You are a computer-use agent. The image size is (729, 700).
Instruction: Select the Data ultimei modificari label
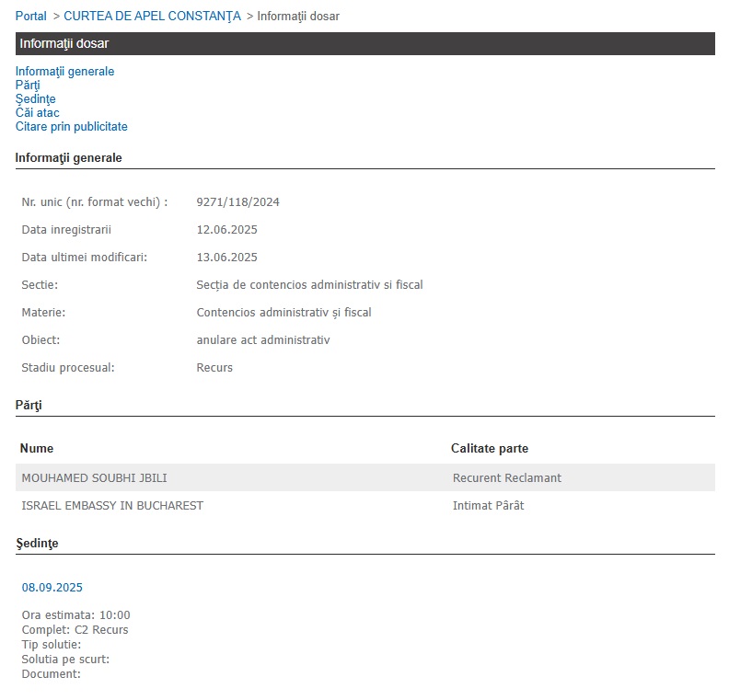[84, 258]
